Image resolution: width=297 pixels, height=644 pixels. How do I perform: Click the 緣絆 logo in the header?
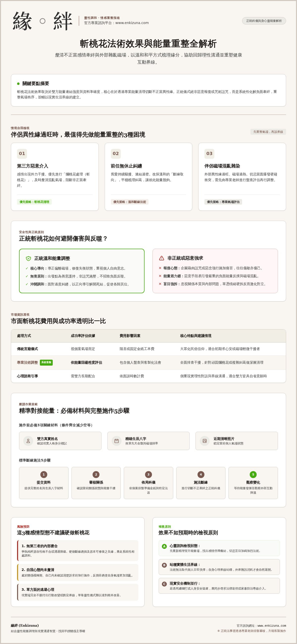tap(43, 21)
